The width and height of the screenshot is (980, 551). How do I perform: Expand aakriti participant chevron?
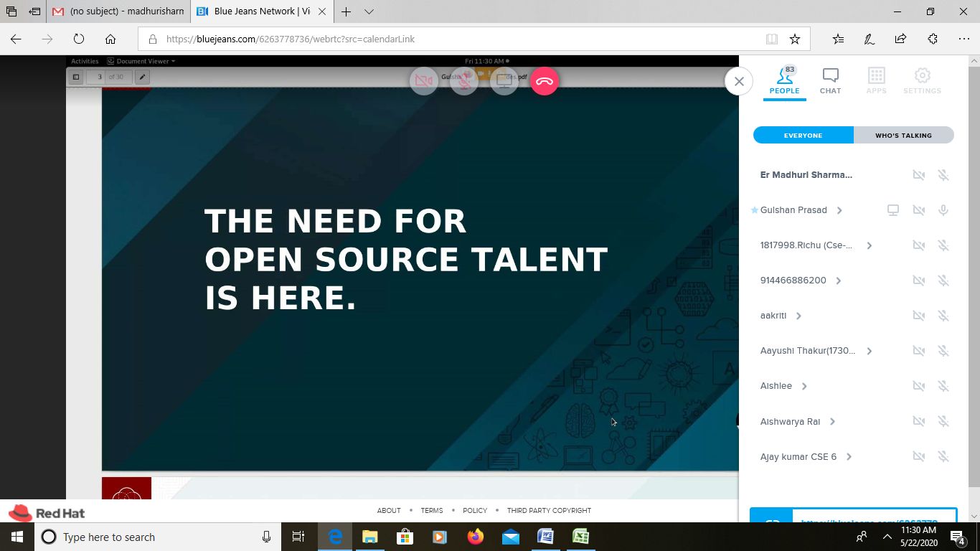[798, 316]
